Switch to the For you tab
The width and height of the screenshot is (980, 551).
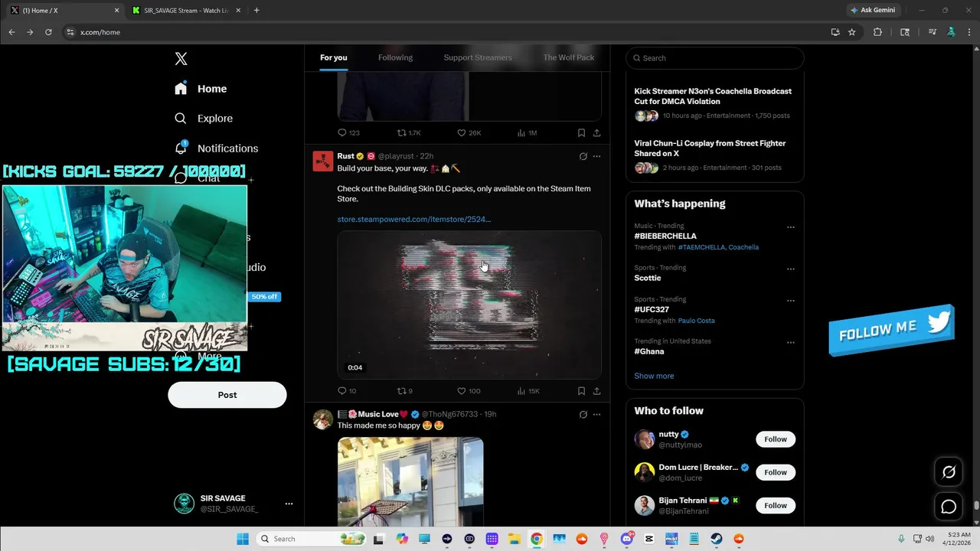(x=334, y=57)
